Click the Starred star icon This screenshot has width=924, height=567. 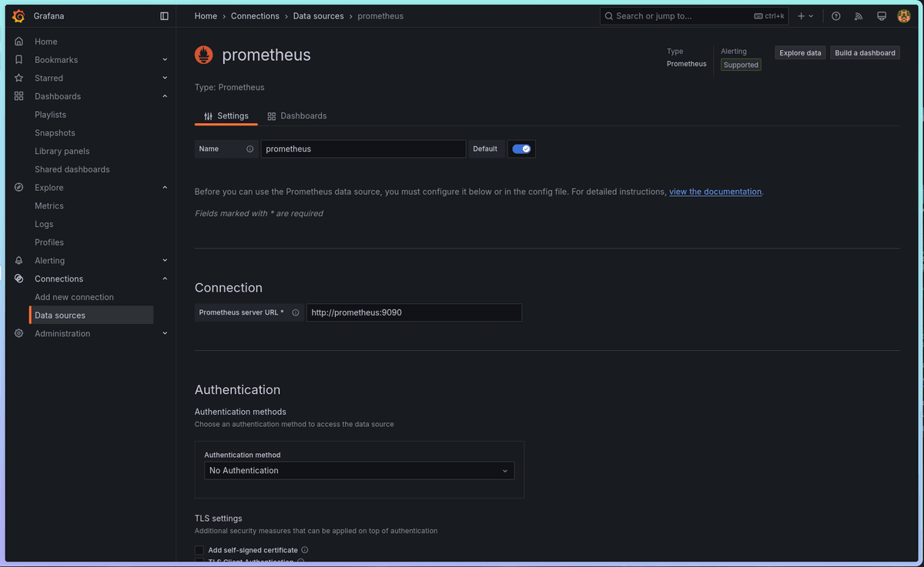coord(18,78)
